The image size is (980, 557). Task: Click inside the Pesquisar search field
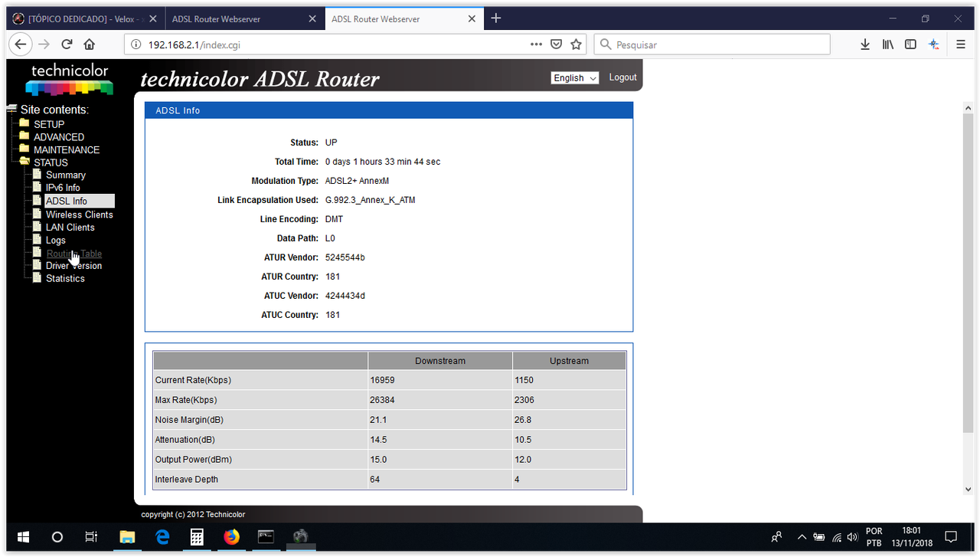pos(712,44)
